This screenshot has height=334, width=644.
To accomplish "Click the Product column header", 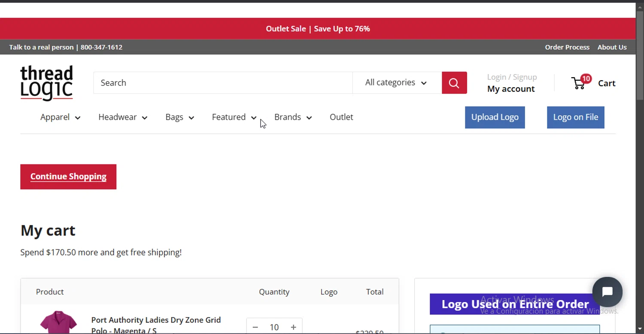I will (50, 292).
